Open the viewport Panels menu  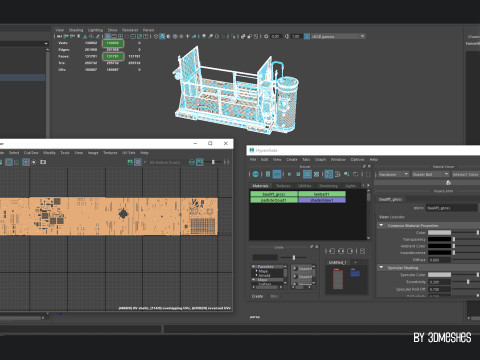(x=148, y=30)
